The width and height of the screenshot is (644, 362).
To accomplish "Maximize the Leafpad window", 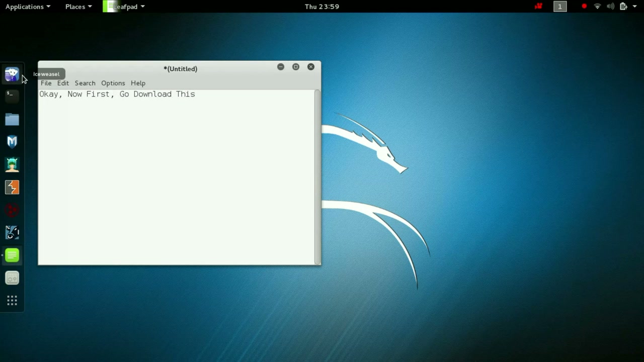I will (296, 67).
